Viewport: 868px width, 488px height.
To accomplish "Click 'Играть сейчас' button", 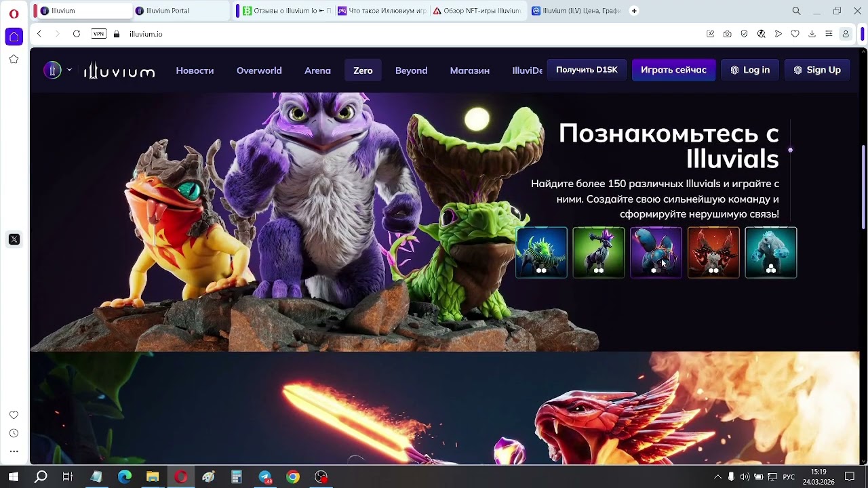I will 673,70.
